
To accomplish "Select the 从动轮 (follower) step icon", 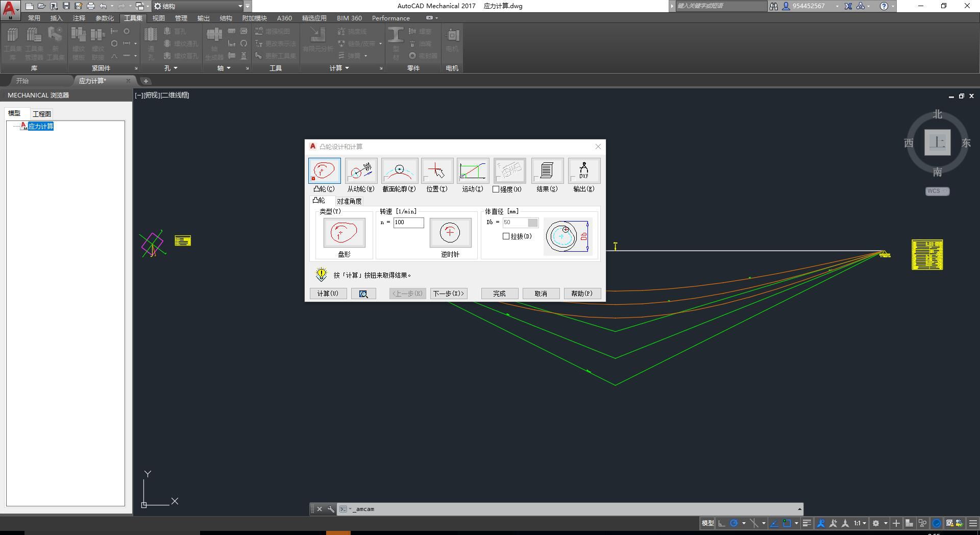I will coord(361,171).
